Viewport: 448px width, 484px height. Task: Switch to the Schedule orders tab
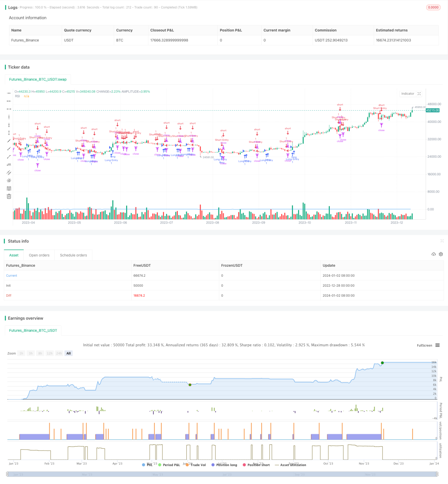coord(73,255)
